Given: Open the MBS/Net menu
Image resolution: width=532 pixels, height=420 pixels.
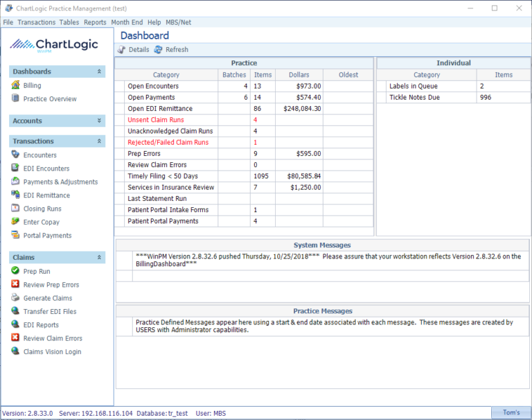Looking at the screenshot, I should pyautogui.click(x=179, y=22).
